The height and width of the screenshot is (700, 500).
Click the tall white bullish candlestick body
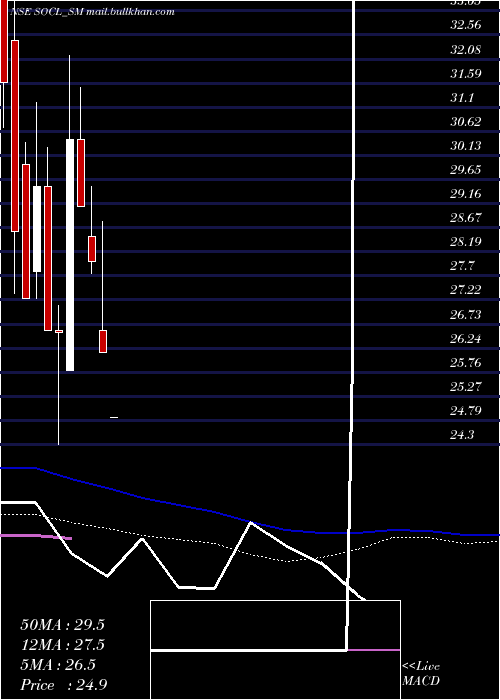70,255
